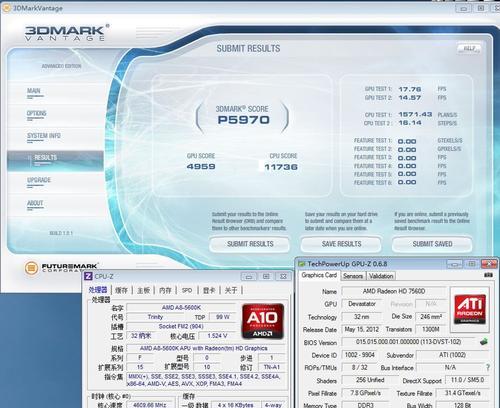
Task: Click the Futuremark Corporation logo icon
Action: (x=31, y=268)
